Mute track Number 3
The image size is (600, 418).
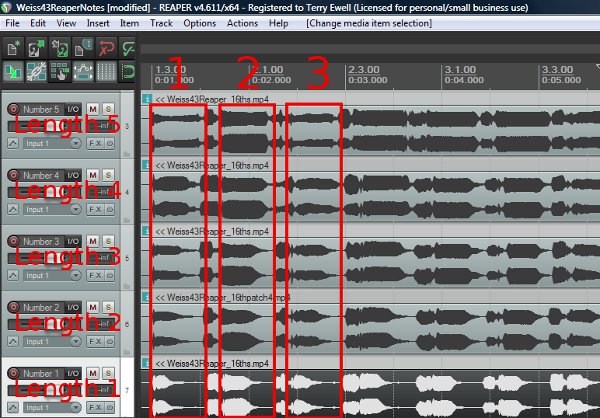click(x=93, y=241)
